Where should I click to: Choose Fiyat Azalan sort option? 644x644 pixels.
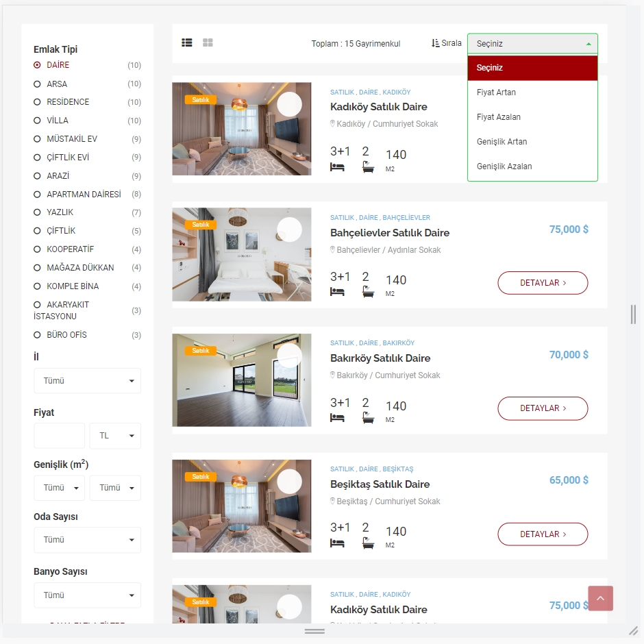[x=532, y=117]
